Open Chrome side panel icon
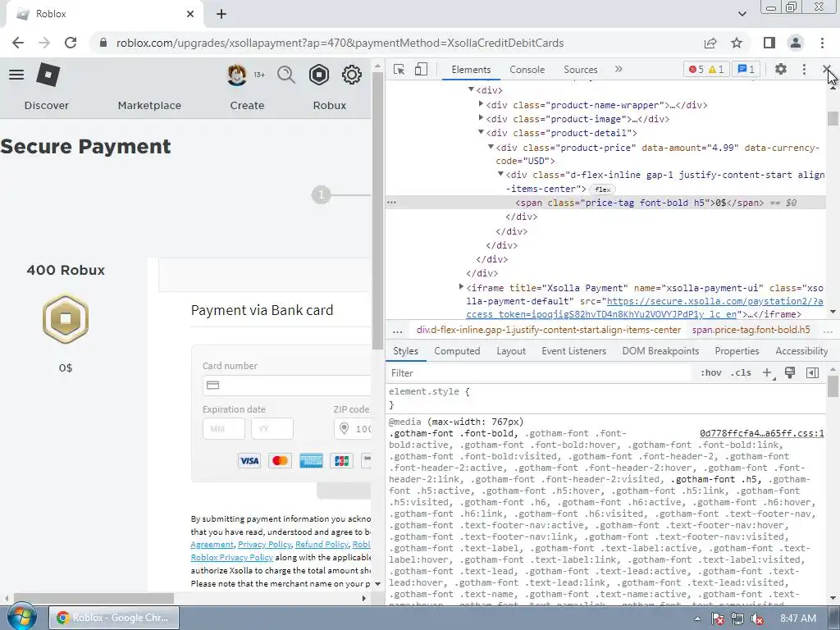The height and width of the screenshot is (630, 840). [769, 43]
